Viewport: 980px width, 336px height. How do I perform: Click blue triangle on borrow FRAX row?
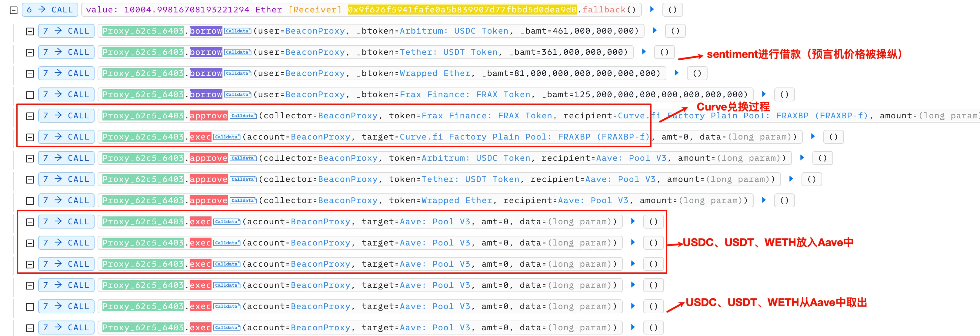click(764, 94)
